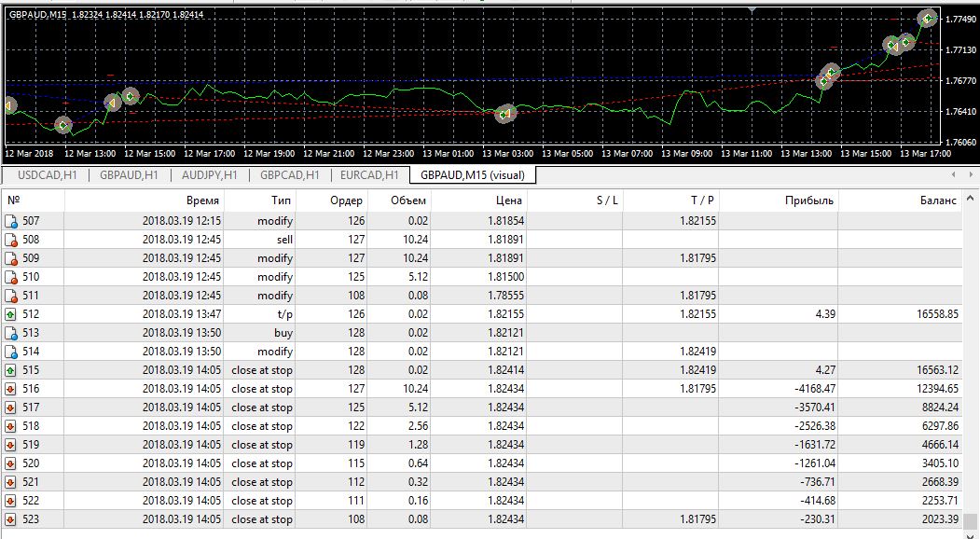Click the T/P value 1.82419 in row 514
The height and width of the screenshot is (539, 980).
(x=697, y=352)
